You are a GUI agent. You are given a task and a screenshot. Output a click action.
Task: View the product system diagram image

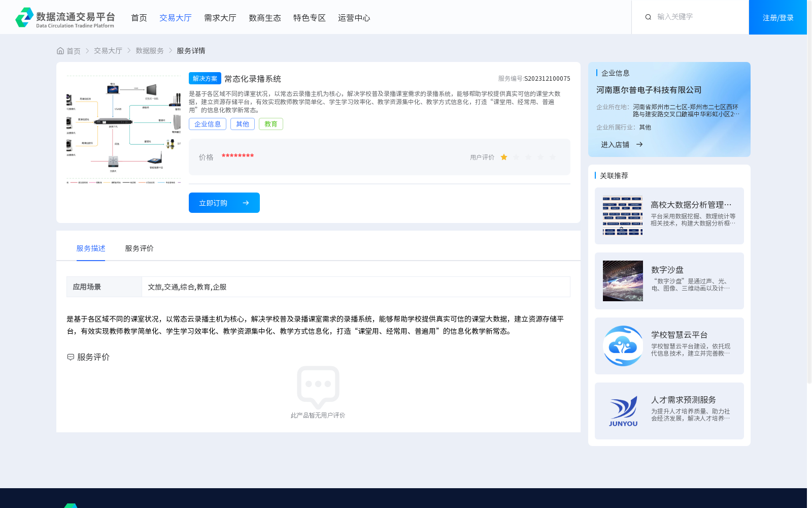point(123,130)
